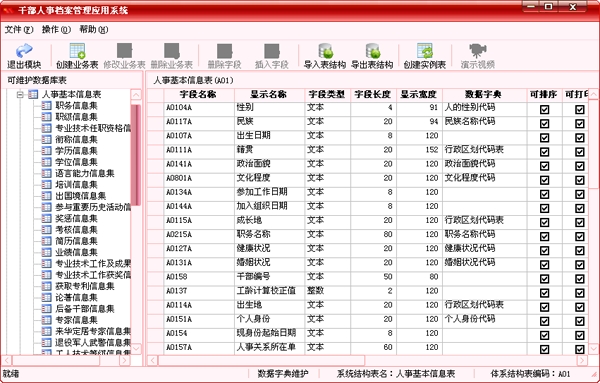Click the 插入字段 insert field icon
Viewport: 600px width, 383px height.
click(x=272, y=51)
